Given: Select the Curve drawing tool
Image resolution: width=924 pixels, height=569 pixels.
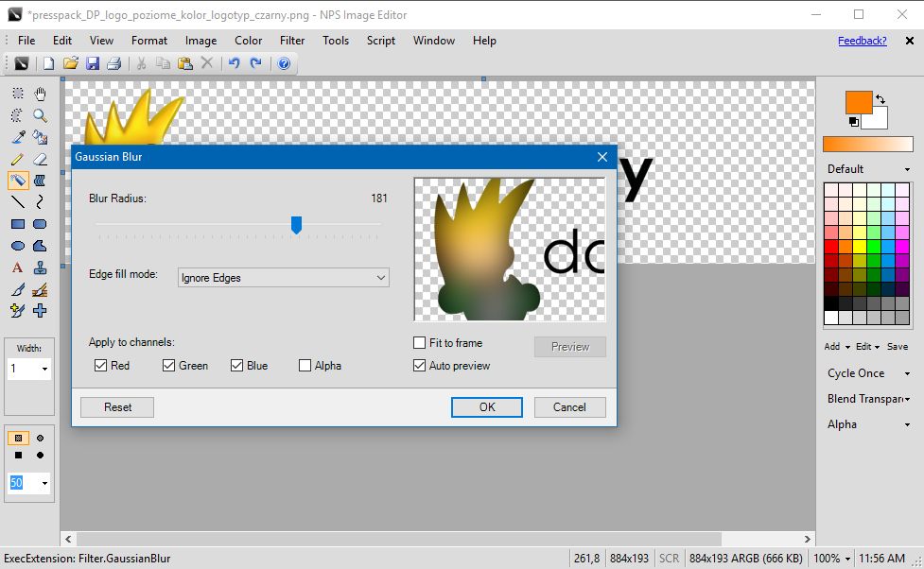Looking at the screenshot, I should pos(40,202).
